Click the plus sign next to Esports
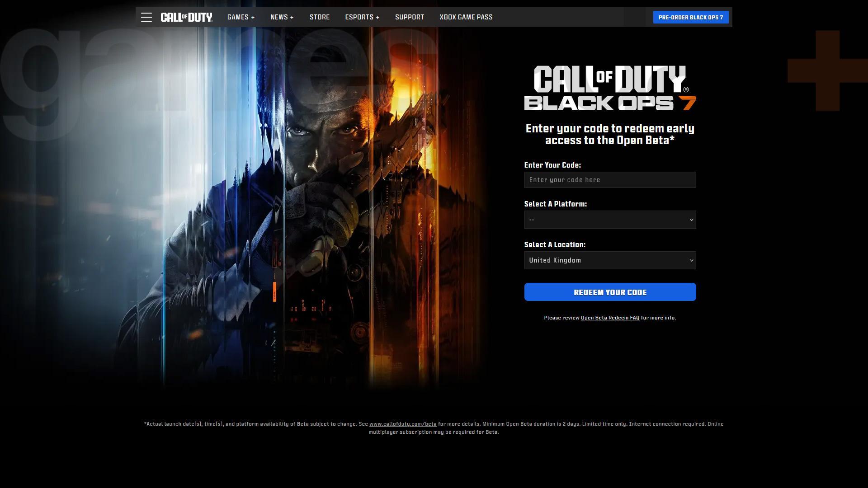 377,18
